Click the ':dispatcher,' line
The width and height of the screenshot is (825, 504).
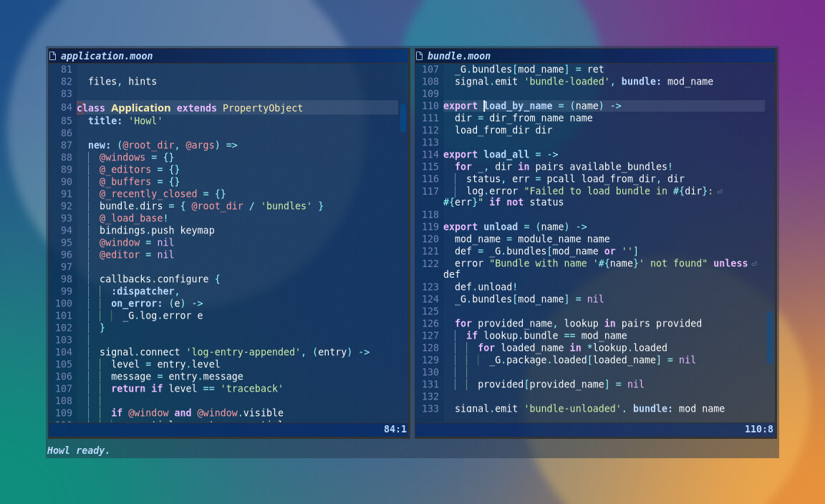pyautogui.click(x=145, y=291)
